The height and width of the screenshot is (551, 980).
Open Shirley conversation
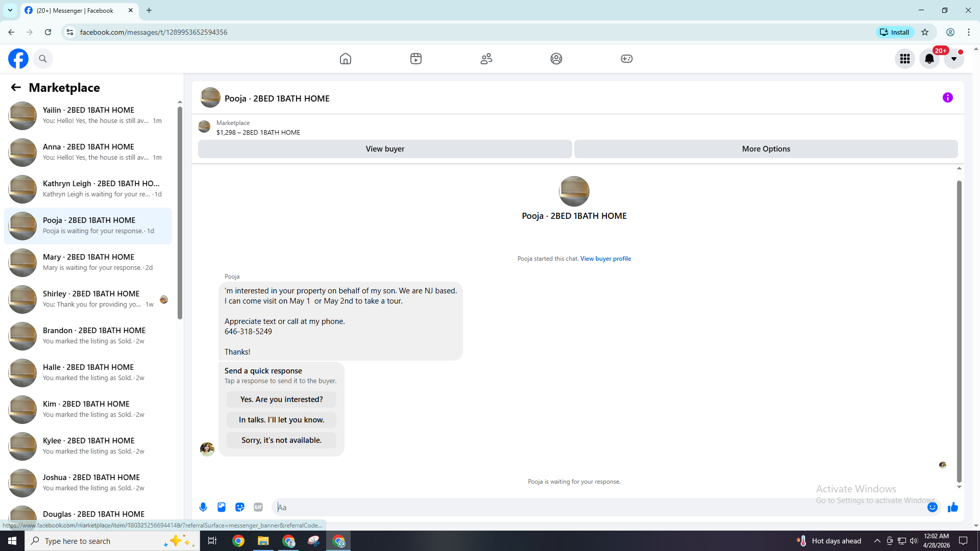88,299
